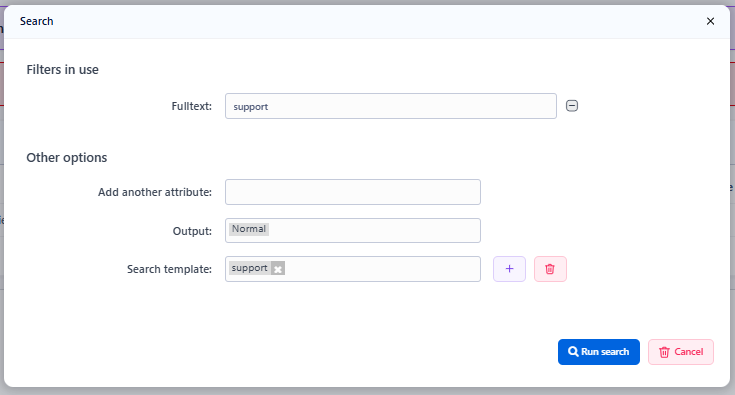Remove the 'support' tag from Search template

tap(278, 269)
